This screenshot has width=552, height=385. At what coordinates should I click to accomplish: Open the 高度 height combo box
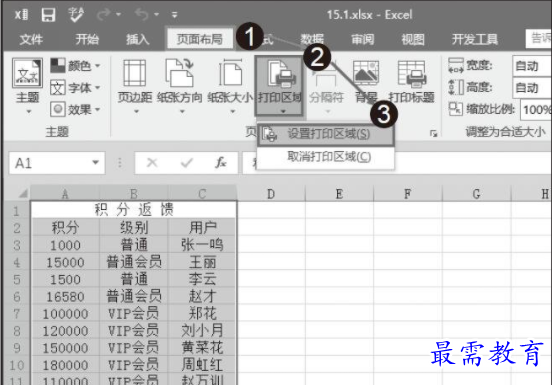(x=532, y=88)
